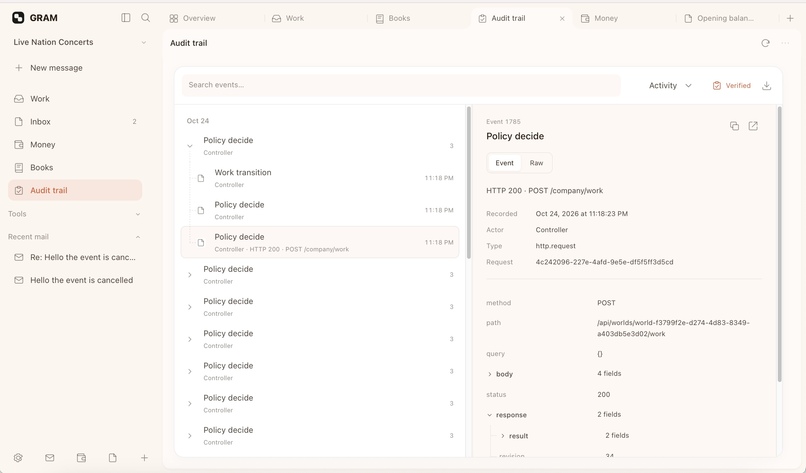Click document icon of Work transition row
The height and width of the screenshot is (473, 806).
coord(201,178)
